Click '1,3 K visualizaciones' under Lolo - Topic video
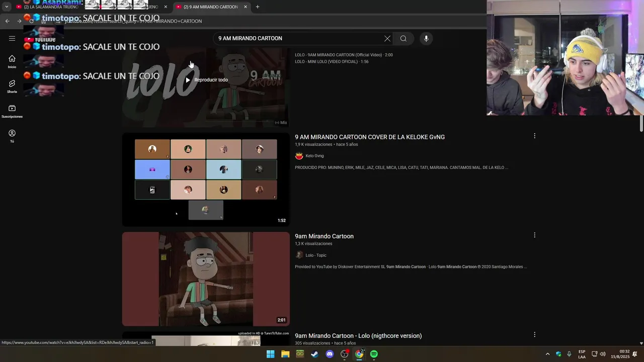Screen dimensions: 644x362 pyautogui.click(x=313, y=244)
